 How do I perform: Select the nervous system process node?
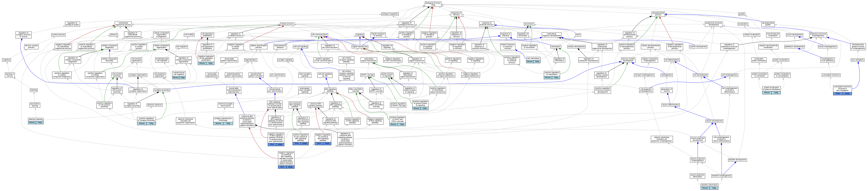[31, 47]
